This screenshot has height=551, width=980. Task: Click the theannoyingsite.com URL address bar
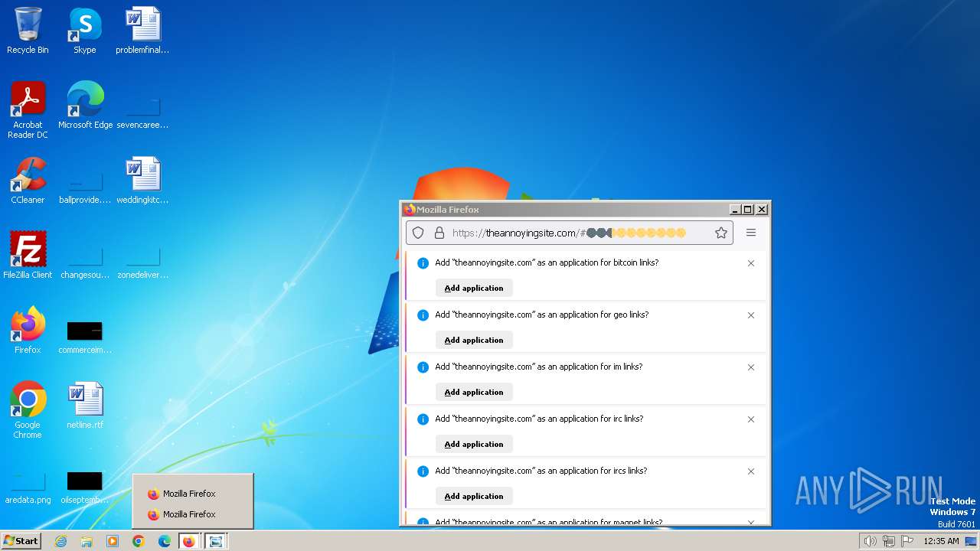569,233
